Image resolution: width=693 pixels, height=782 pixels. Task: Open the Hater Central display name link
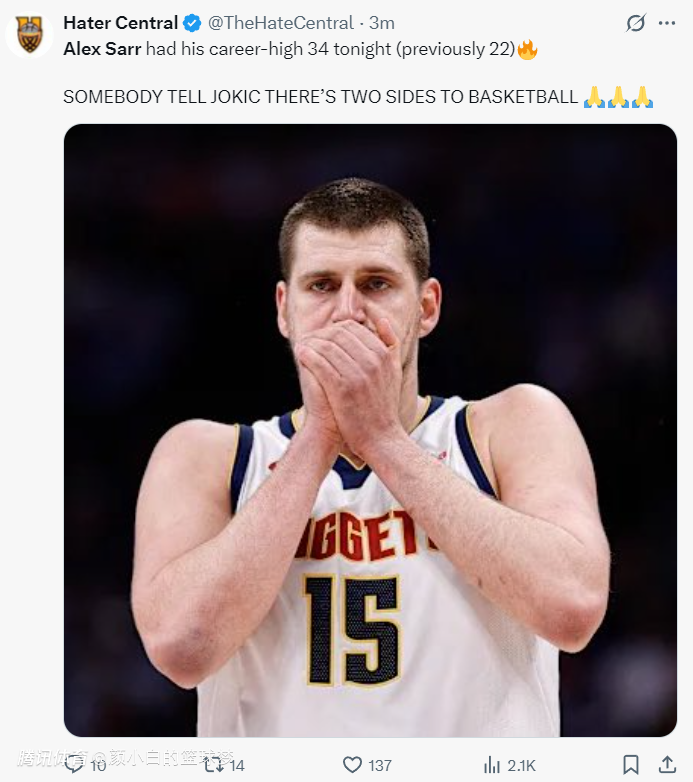[121, 23]
